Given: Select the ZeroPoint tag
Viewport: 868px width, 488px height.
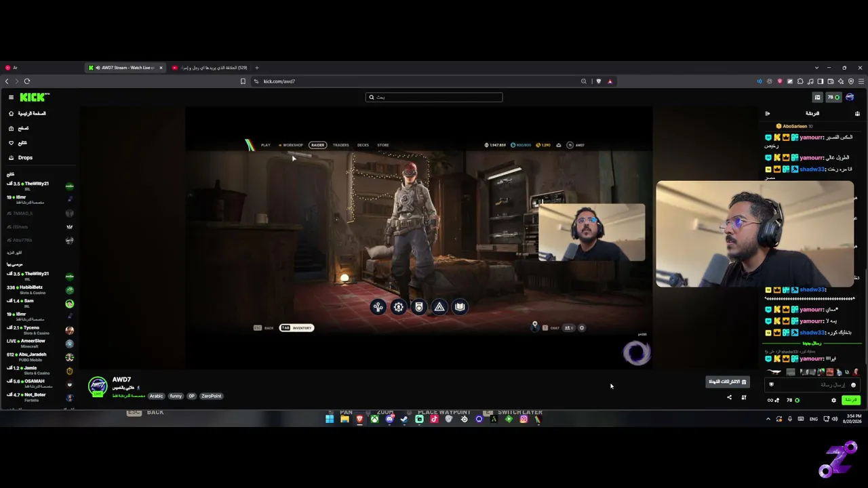Looking at the screenshot, I should [x=212, y=396].
